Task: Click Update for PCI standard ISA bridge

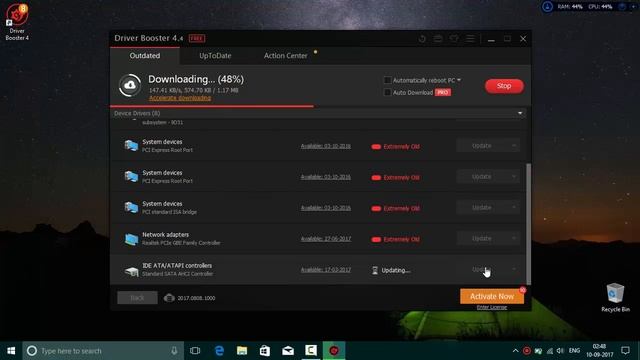Action: tap(482, 207)
